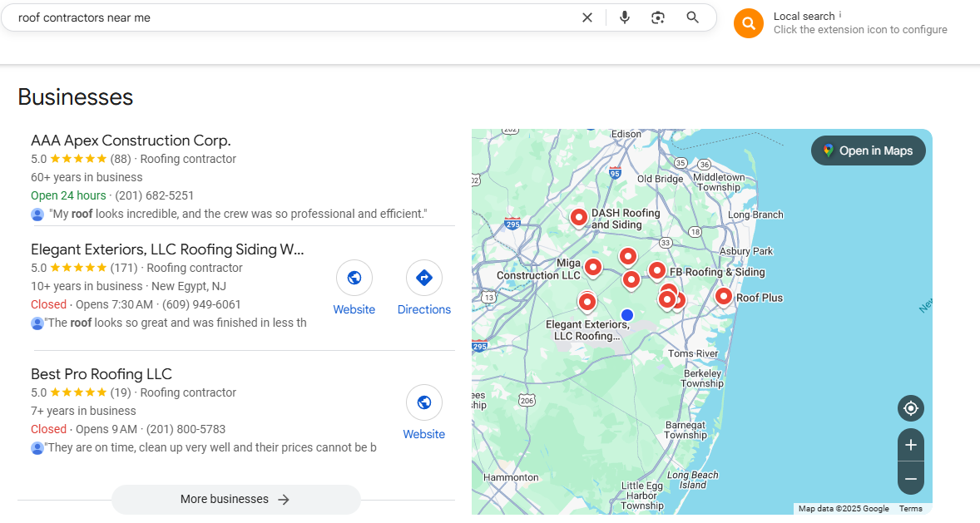Screen dimensions: 980x523
Task: Show more businesses
Action: (235, 499)
